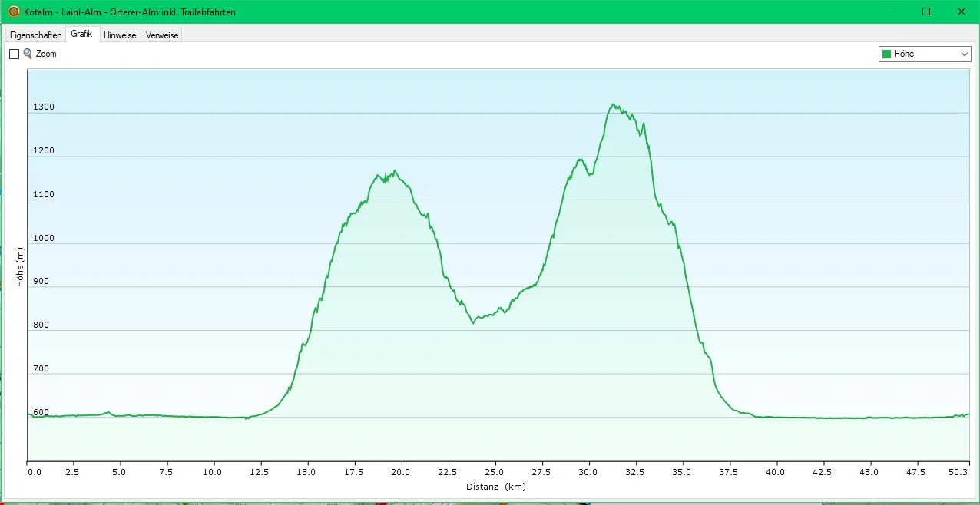This screenshot has width=980, height=505.
Task: Select the Grafik tab
Action: 81,35
